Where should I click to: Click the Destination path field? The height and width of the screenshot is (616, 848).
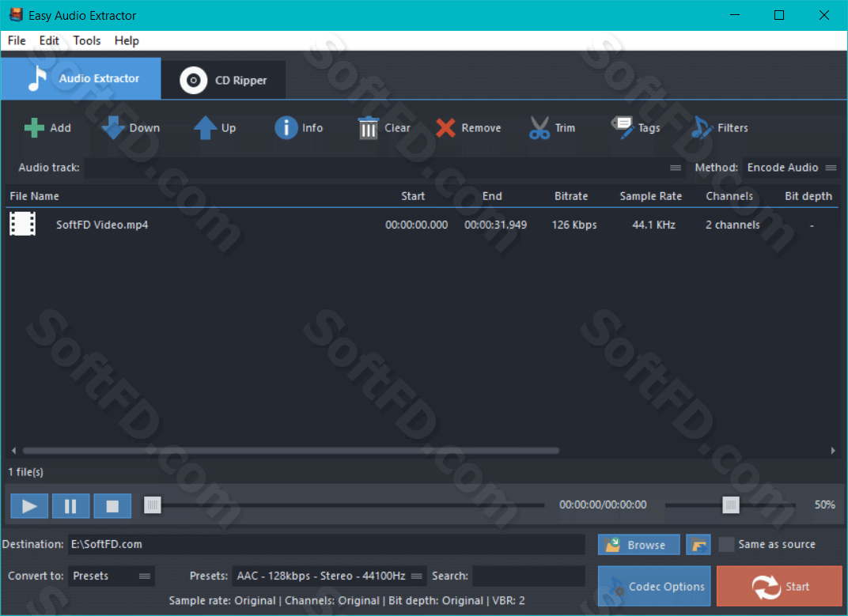[327, 545]
